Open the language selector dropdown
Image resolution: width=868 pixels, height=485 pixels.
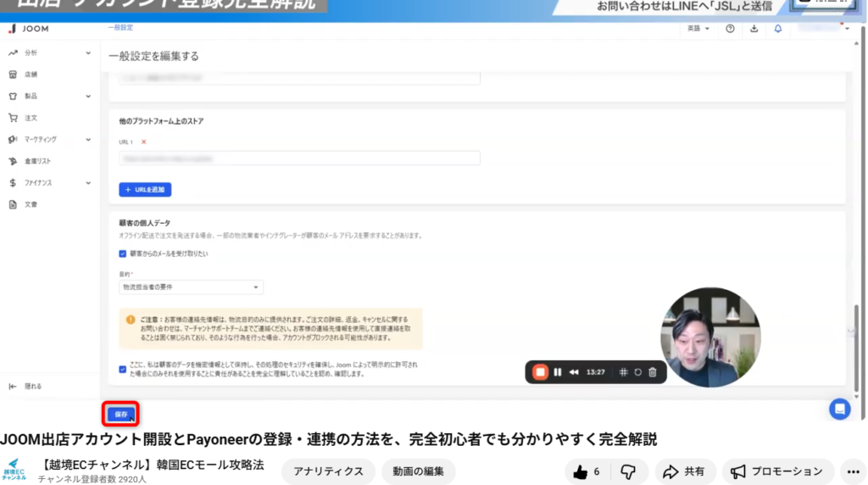699,28
